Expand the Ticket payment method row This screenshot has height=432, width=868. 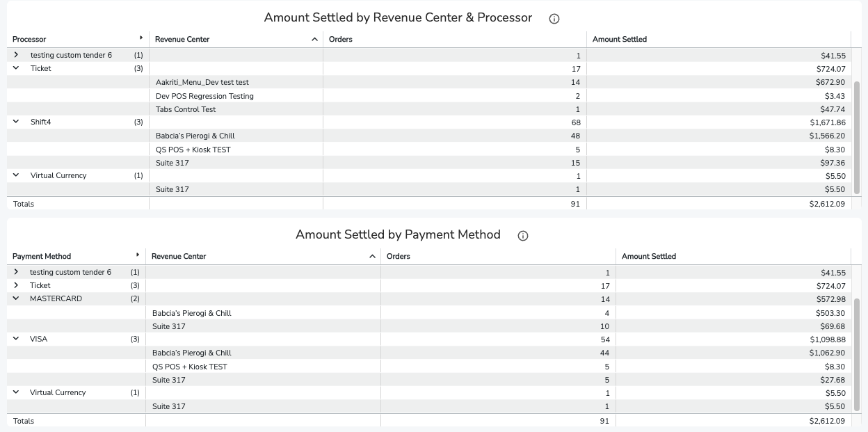click(x=16, y=285)
